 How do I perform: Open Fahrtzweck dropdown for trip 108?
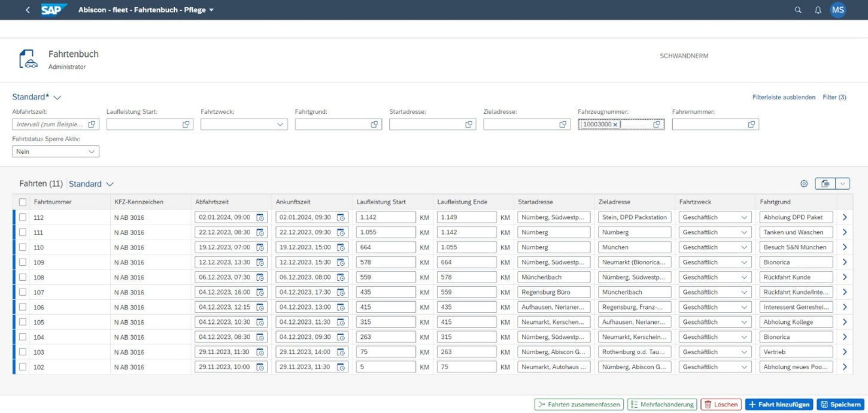744,277
